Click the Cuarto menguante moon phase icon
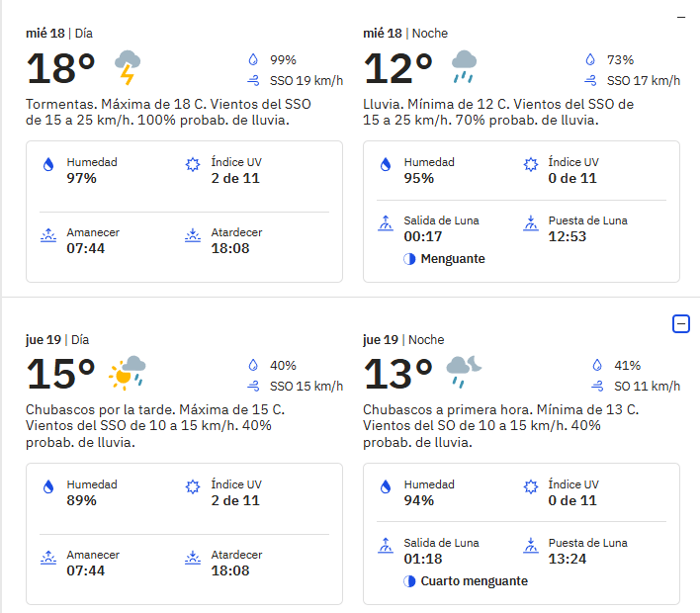This screenshot has height=613, width=700. [x=409, y=581]
